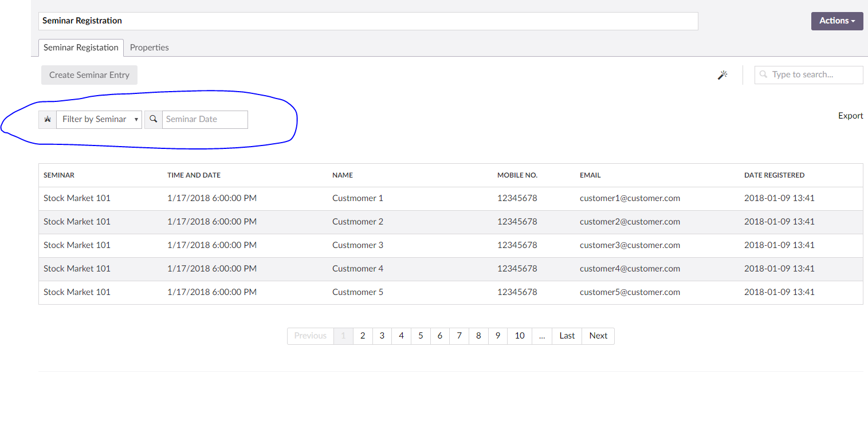Click the pagination ellipsis button
Image resolution: width=868 pixels, height=421 pixels.
coord(542,336)
